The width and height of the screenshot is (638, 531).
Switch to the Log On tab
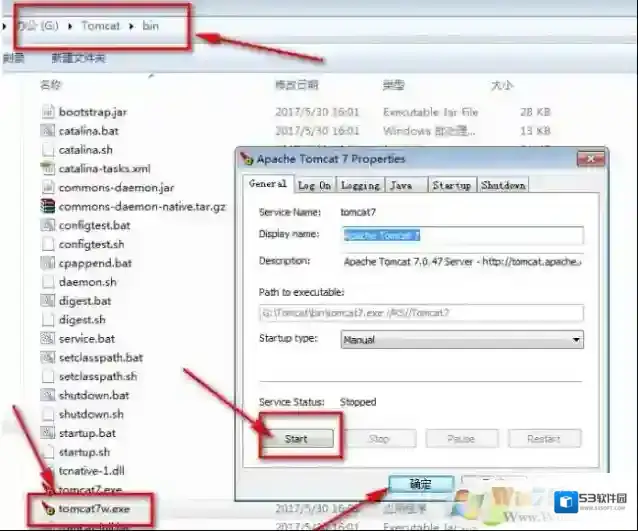(315, 185)
